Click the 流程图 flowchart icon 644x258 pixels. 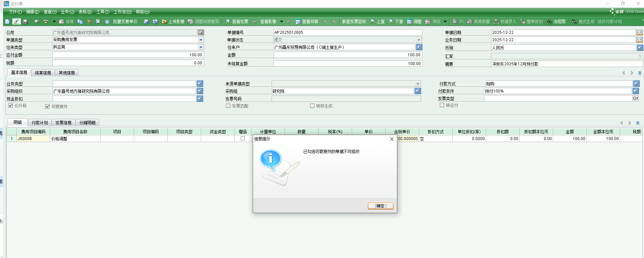pyautogui.click(x=549, y=21)
